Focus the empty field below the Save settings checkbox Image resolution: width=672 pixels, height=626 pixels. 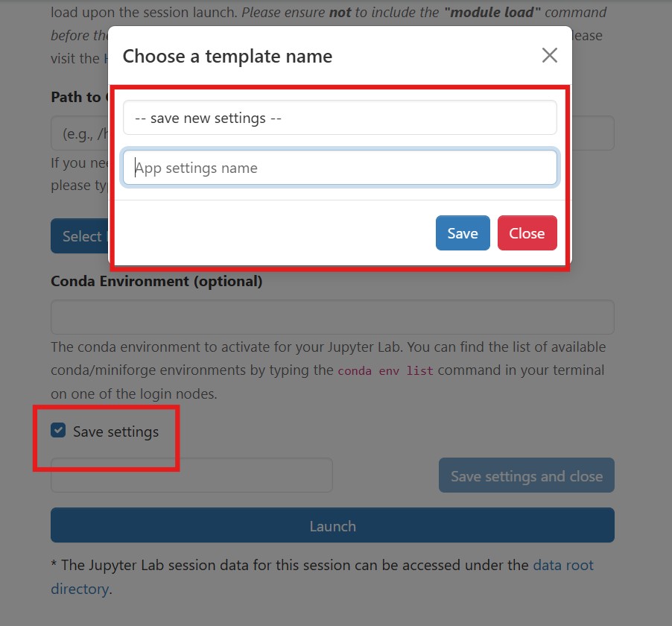tap(191, 475)
